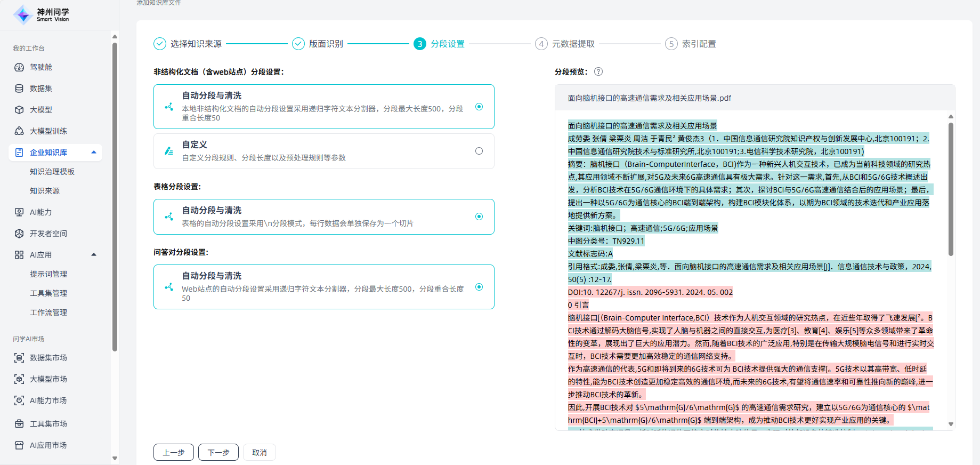The image size is (980, 465).
Task: Click the 上一步 button
Action: pos(174,452)
